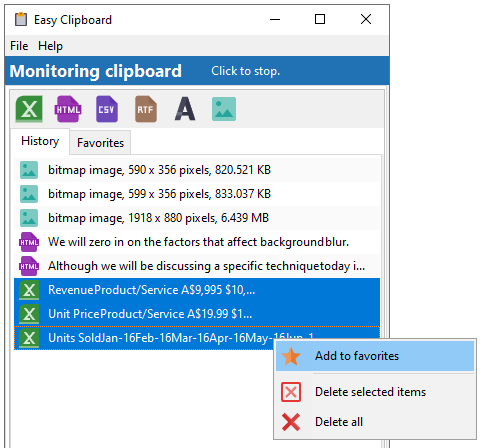Open the File menu
Screen dimensions: 490x448
point(19,46)
